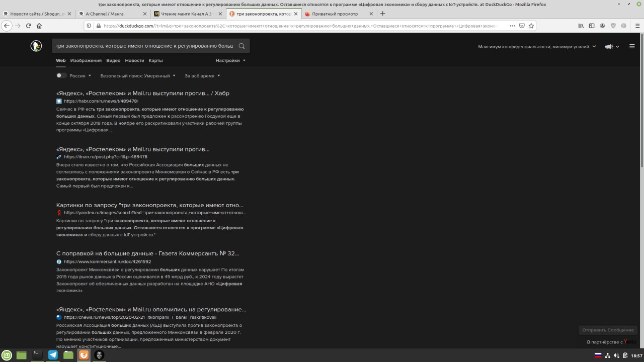The height and width of the screenshot is (362, 644).
Task: Open the Хабр search result title
Action: coord(143,93)
